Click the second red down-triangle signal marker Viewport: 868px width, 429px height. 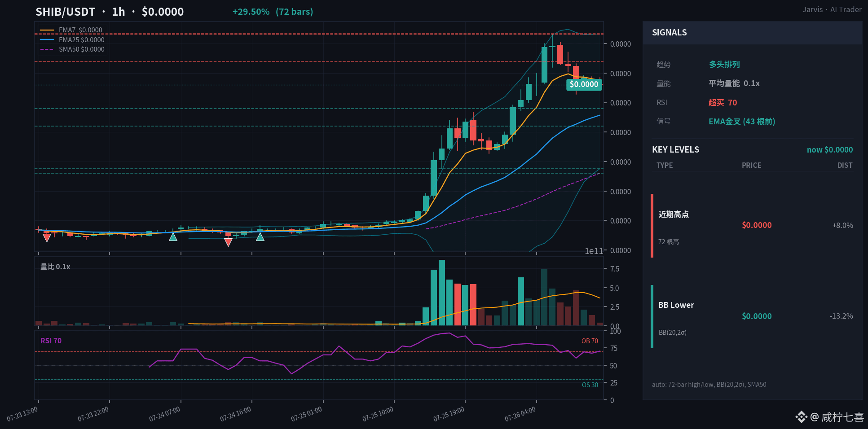[x=228, y=242]
